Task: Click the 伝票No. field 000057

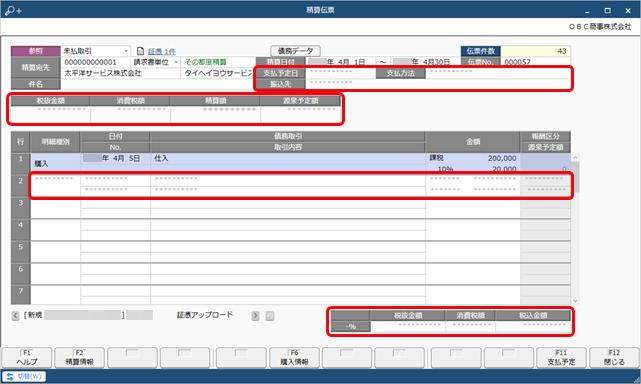Action: [x=536, y=62]
